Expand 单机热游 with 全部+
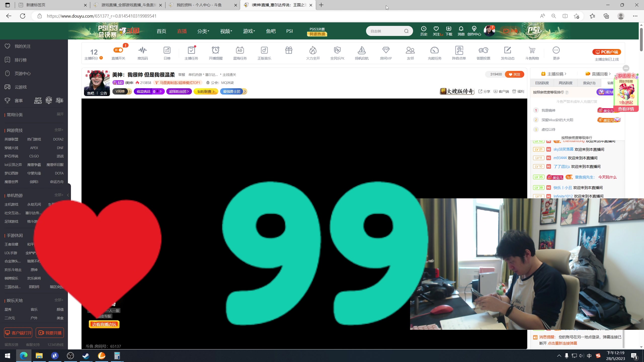The height and width of the screenshot is (362, 644). pyautogui.click(x=59, y=195)
